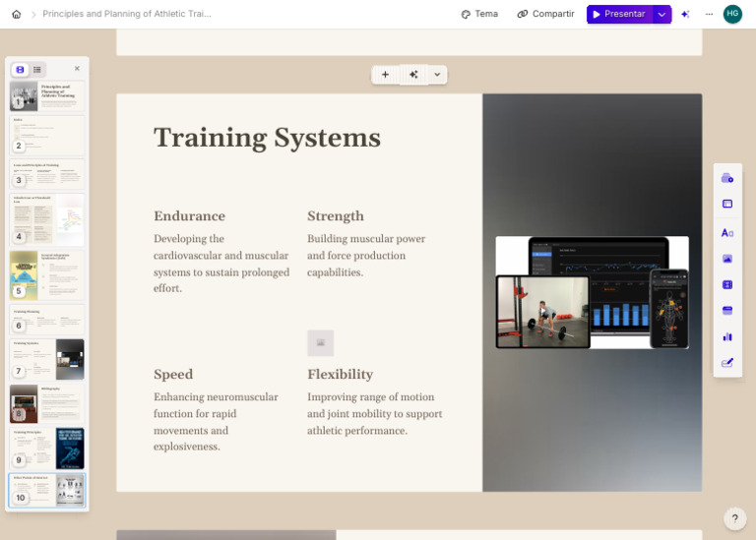Open the embed apps panel
Screen dimensions: 756x540
[x=727, y=310]
